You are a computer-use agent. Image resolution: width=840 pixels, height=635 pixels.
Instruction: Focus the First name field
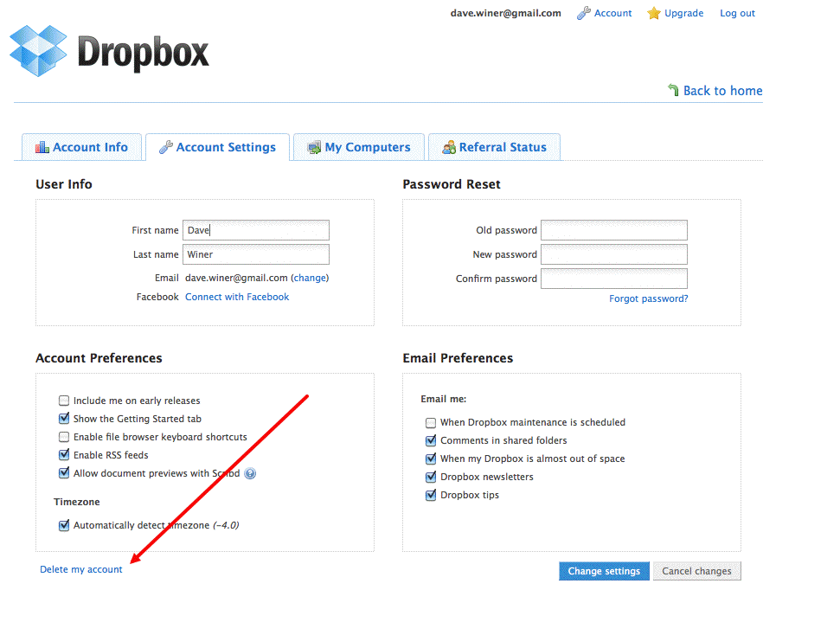pyautogui.click(x=256, y=230)
